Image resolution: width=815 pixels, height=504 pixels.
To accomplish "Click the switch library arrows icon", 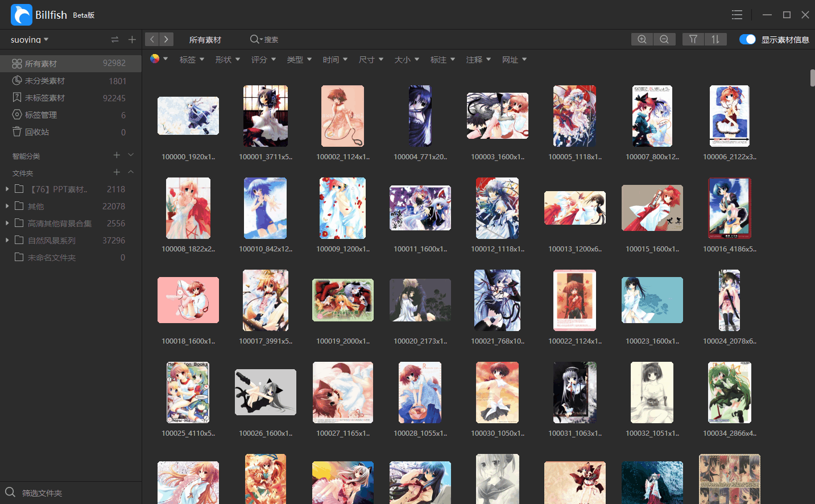I will [x=115, y=39].
